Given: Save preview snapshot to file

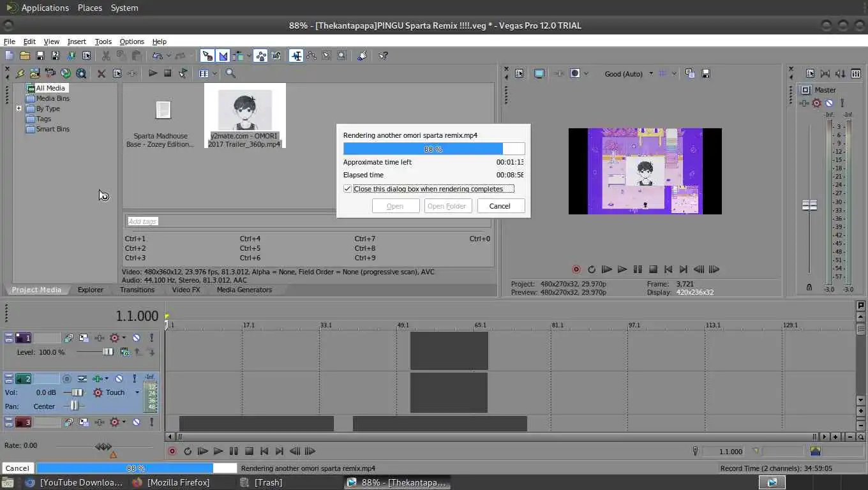Looking at the screenshot, I should 706,73.
